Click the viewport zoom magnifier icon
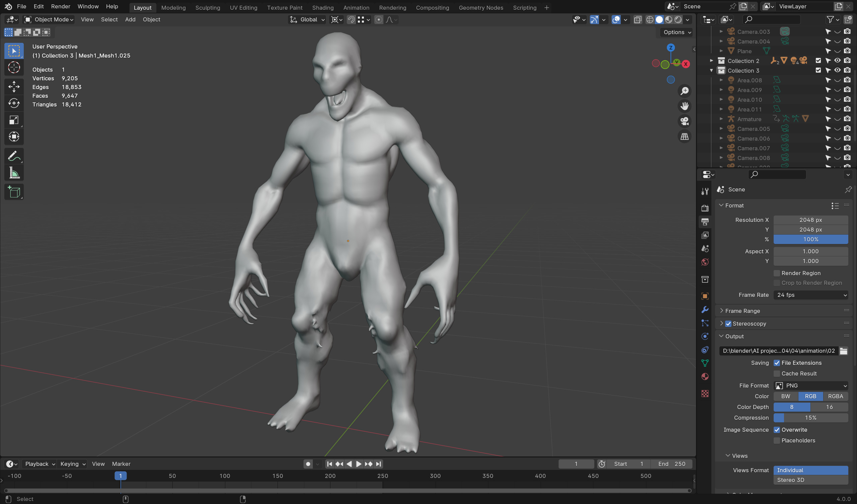 (684, 91)
